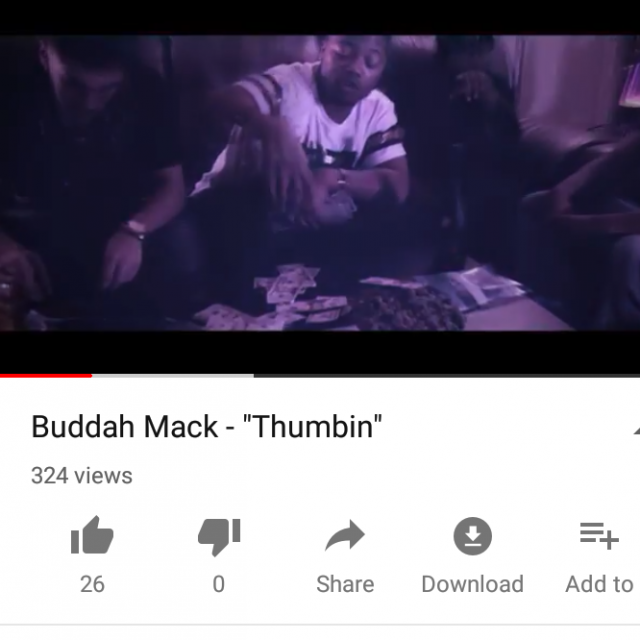The height and width of the screenshot is (640, 640).
Task: Dislike the video with thumbs-down icon
Action: 219,537
